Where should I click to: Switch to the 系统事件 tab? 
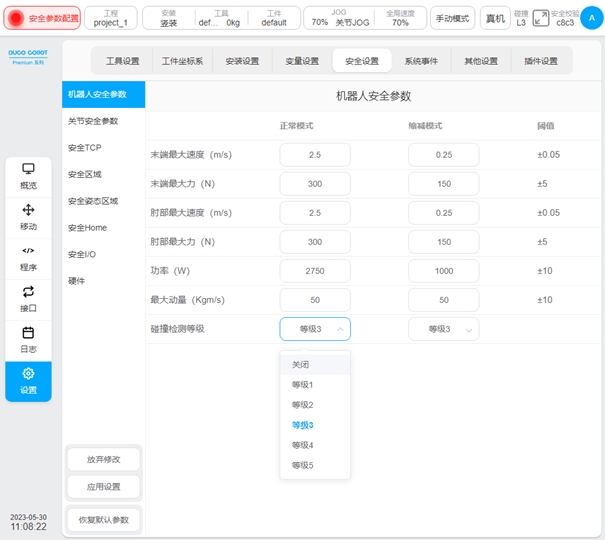point(421,61)
